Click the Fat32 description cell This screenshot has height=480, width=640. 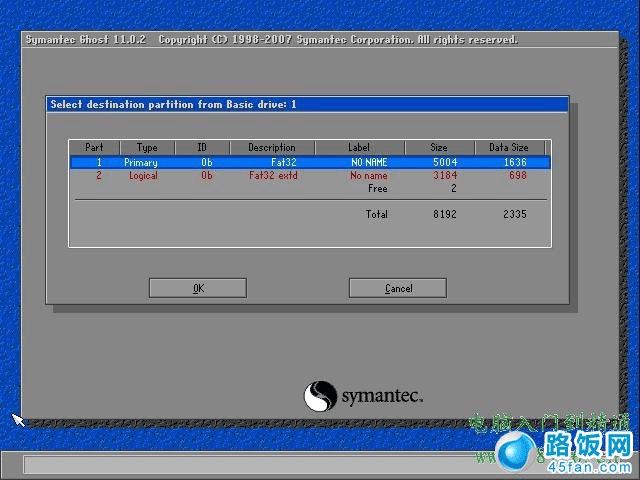284,162
